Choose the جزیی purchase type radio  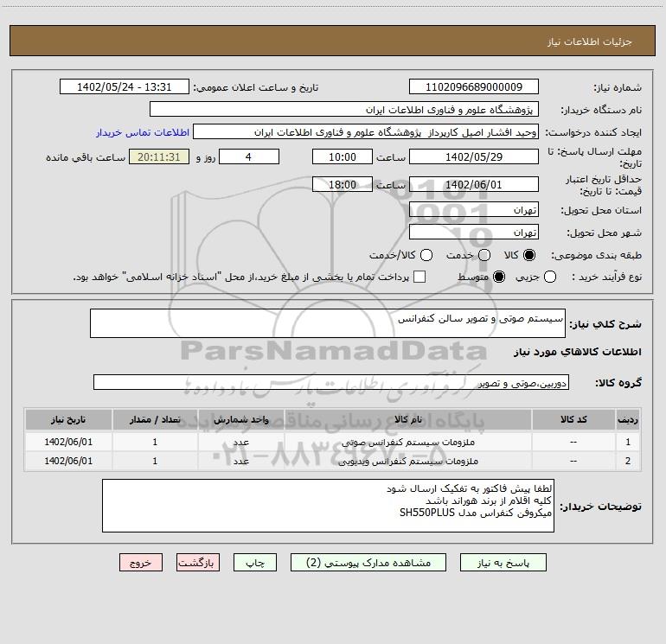[x=550, y=277]
